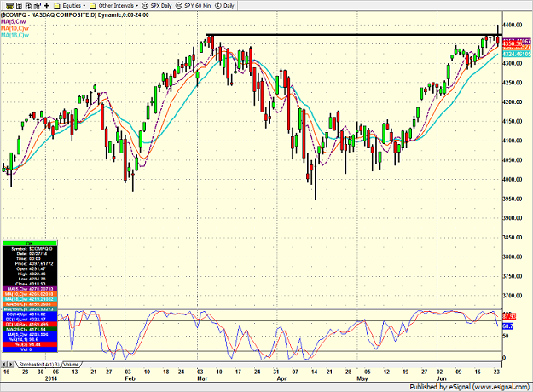Click the Mar month label on time axis
The image size is (533, 392).
click(202, 378)
